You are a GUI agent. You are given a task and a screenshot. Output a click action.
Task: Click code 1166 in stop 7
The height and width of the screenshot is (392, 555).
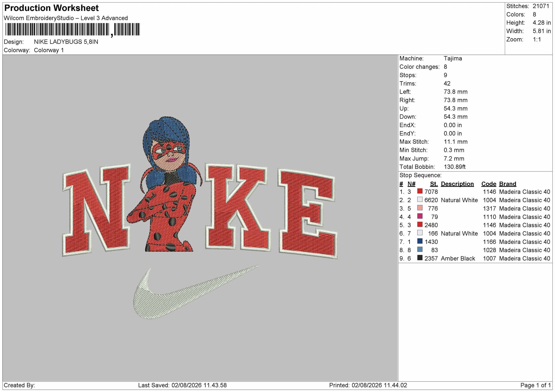click(489, 242)
